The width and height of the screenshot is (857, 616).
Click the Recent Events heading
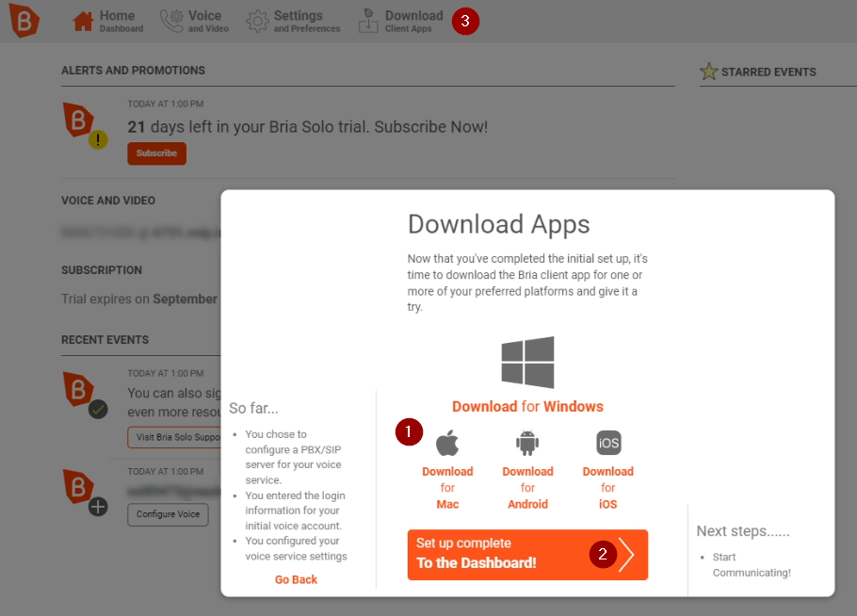tap(105, 340)
